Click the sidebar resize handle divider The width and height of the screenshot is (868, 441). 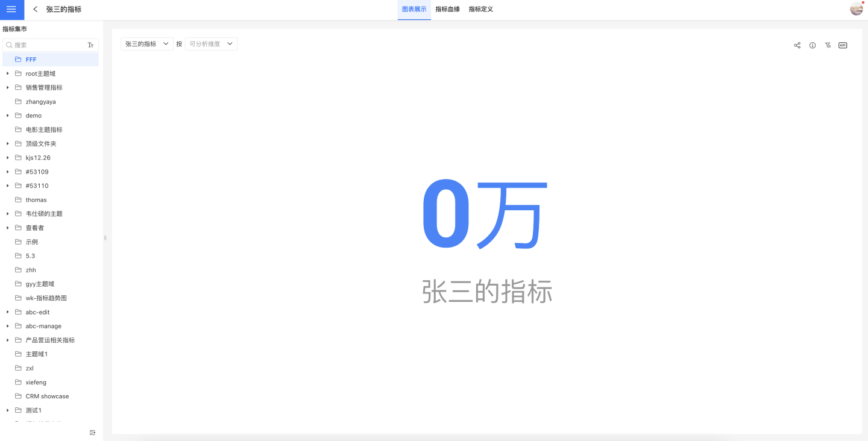pos(105,238)
